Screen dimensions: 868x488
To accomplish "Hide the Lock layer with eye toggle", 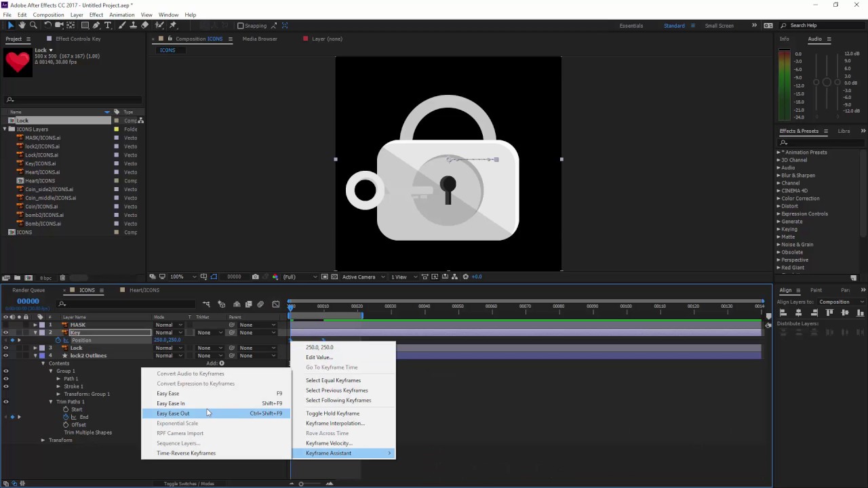I will point(5,348).
